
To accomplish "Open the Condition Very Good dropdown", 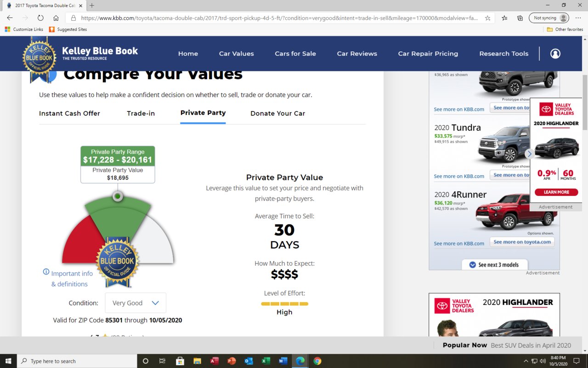I will pyautogui.click(x=136, y=303).
